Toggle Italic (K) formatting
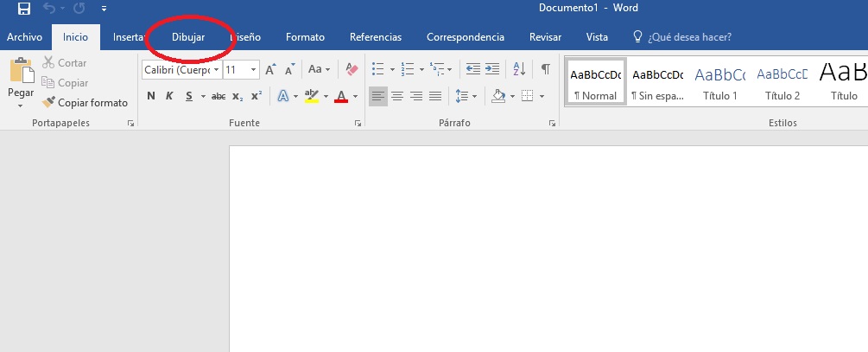 pyautogui.click(x=169, y=96)
